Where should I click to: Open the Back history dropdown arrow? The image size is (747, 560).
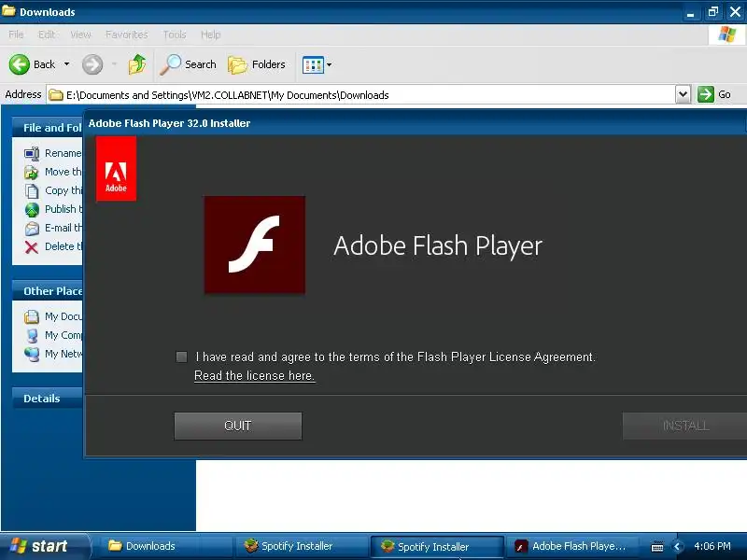click(x=66, y=64)
